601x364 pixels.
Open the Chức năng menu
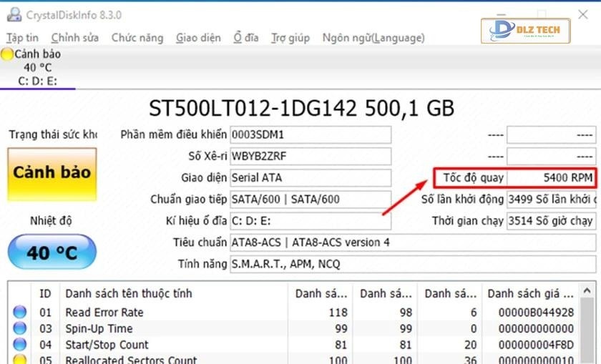(x=137, y=38)
